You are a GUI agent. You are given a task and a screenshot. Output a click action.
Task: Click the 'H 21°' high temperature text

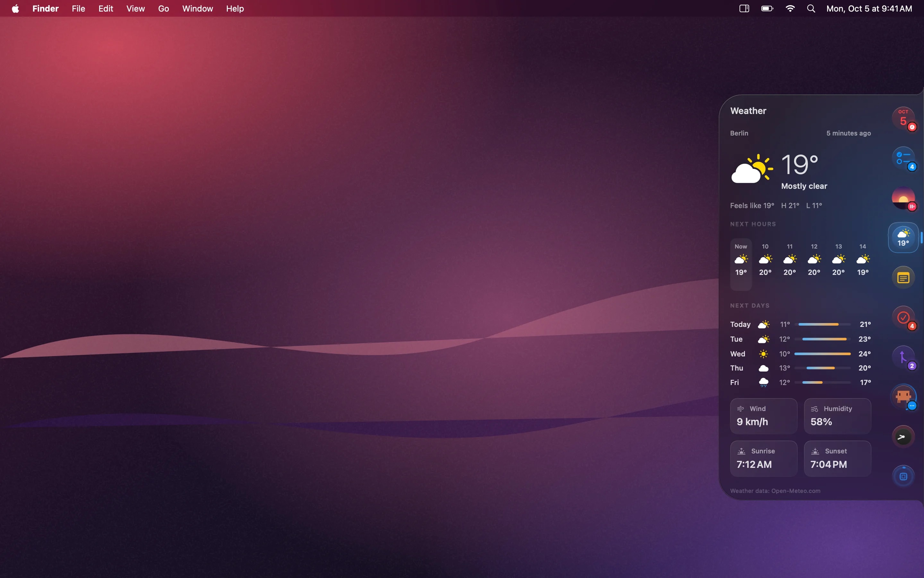(x=790, y=206)
